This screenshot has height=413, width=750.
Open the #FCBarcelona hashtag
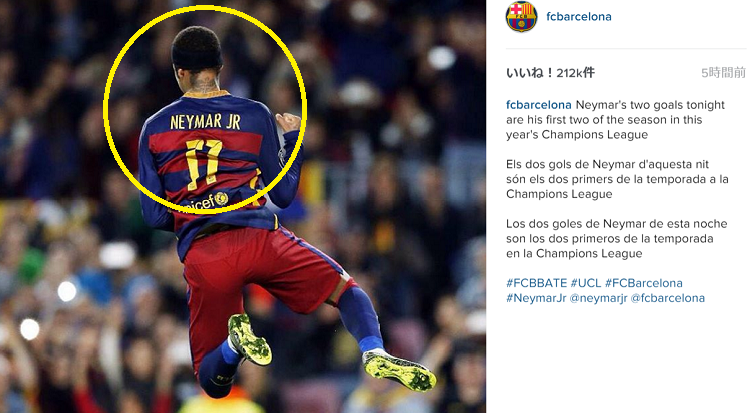pyautogui.click(x=644, y=283)
